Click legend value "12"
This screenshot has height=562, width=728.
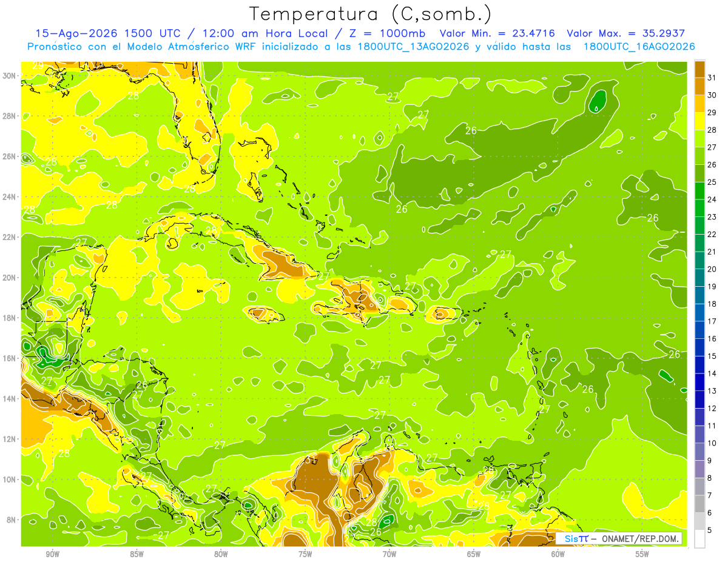pyautogui.click(x=712, y=409)
